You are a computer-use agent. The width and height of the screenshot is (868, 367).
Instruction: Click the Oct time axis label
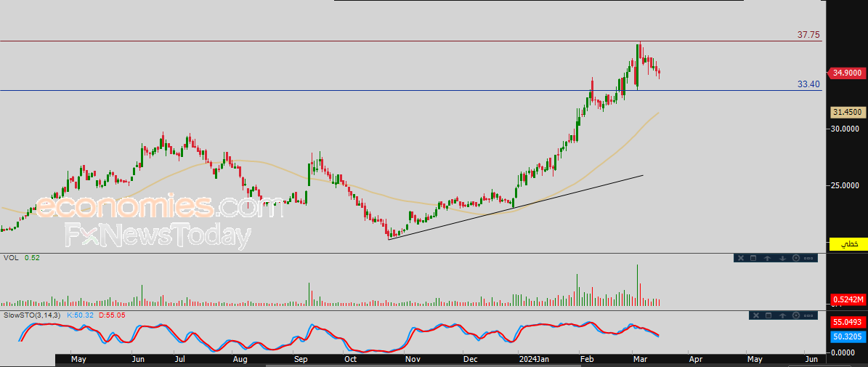point(350,359)
